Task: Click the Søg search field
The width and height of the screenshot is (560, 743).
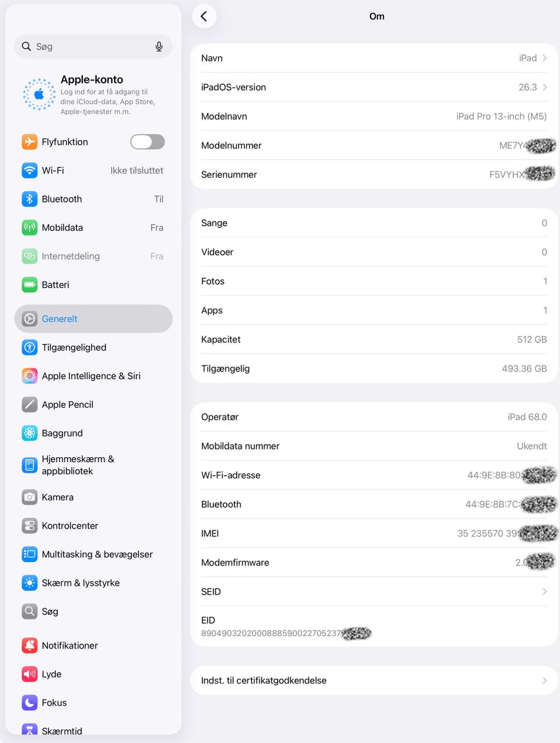Action: click(93, 47)
